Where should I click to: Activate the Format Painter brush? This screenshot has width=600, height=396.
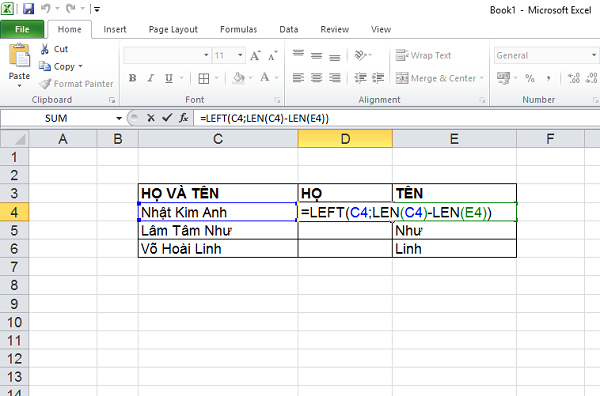click(x=77, y=84)
